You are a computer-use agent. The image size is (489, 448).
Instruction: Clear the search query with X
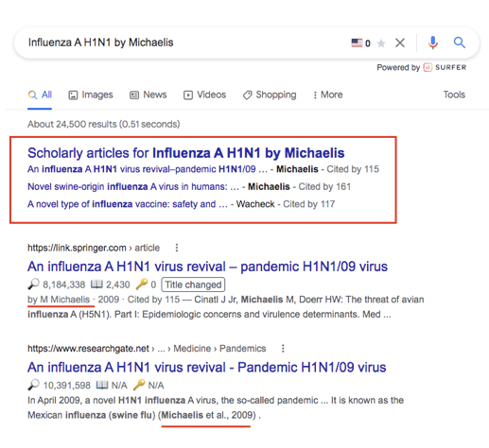click(400, 43)
